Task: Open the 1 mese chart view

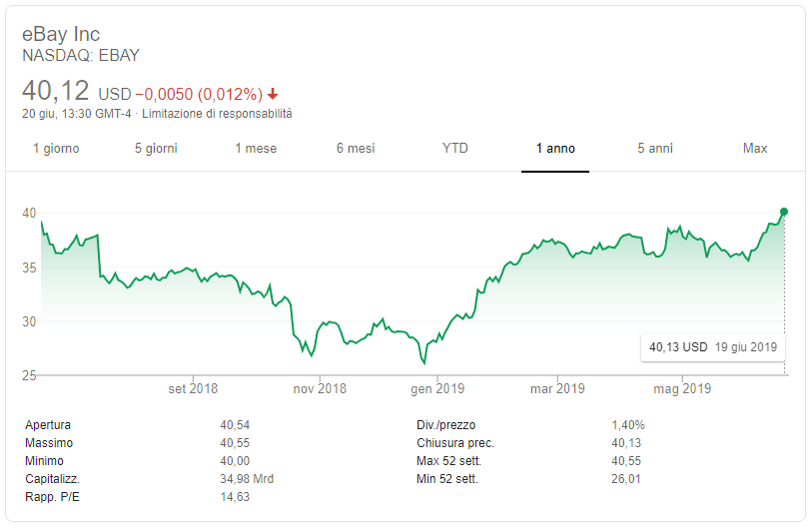Action: [x=256, y=149]
